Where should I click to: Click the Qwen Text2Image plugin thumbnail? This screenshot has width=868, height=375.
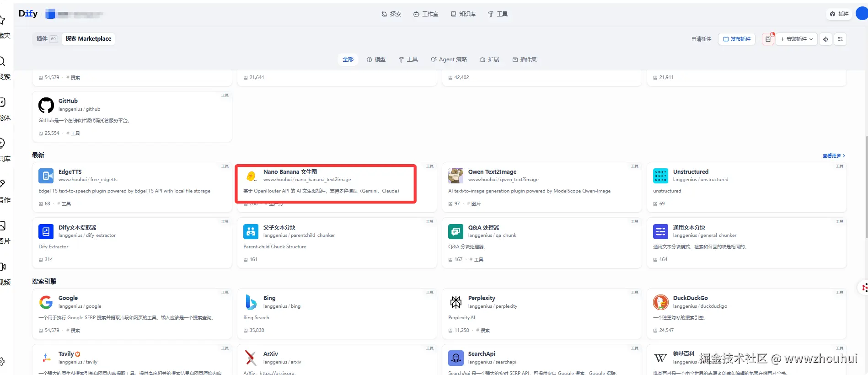tap(456, 176)
